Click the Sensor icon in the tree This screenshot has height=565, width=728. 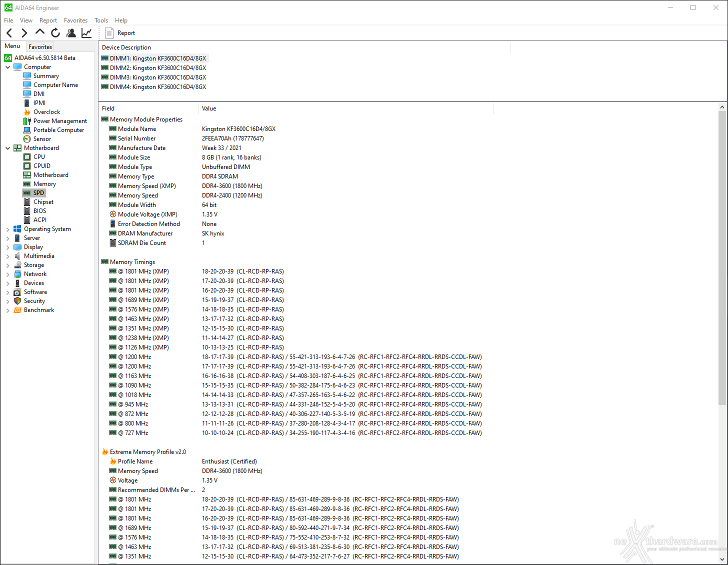click(x=27, y=139)
